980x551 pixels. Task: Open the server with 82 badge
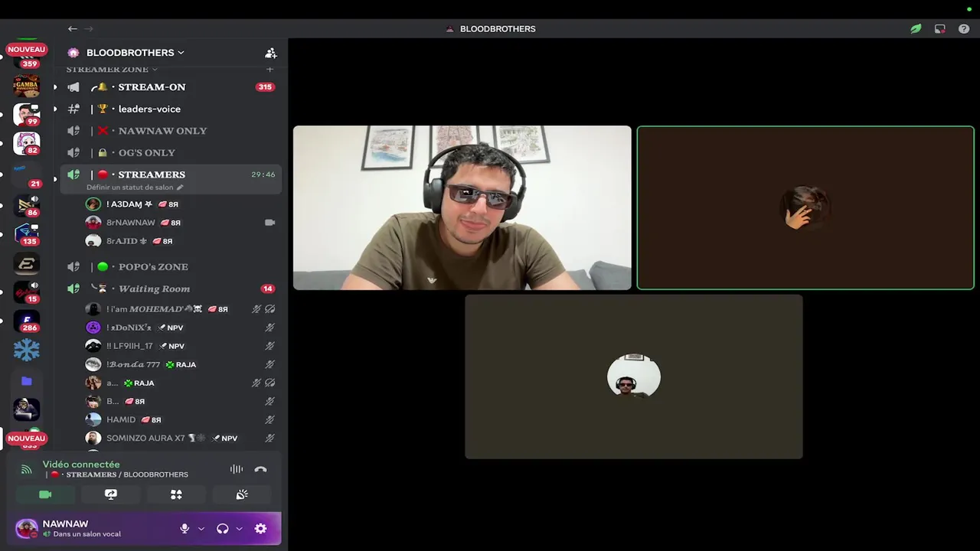(x=27, y=143)
